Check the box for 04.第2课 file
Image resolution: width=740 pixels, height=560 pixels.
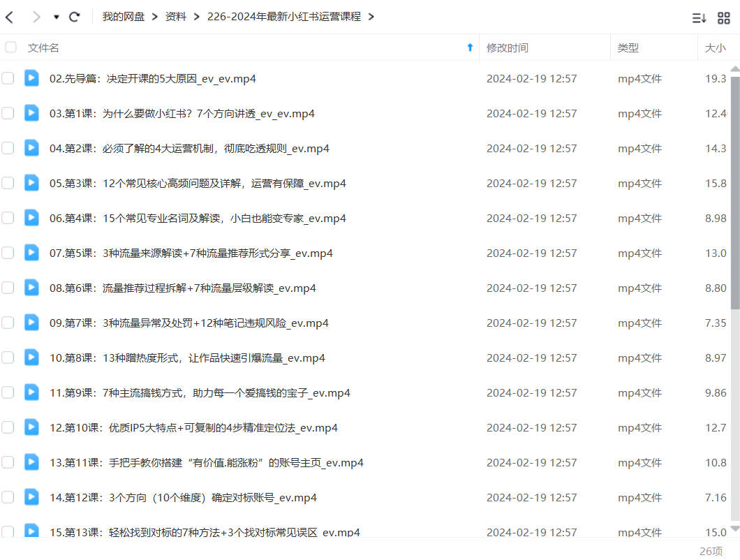click(x=8, y=148)
